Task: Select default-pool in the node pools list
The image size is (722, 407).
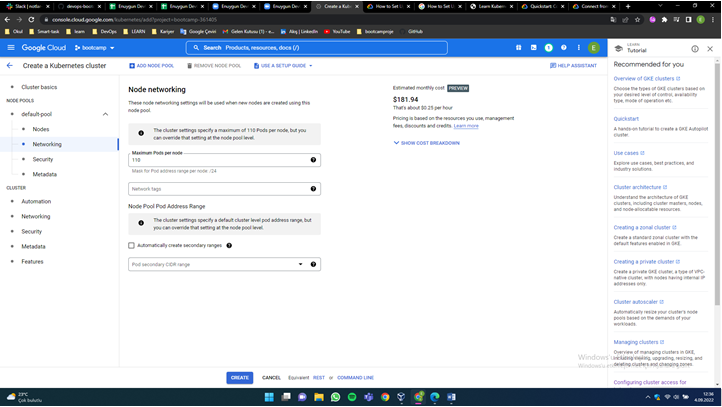Action: point(36,114)
